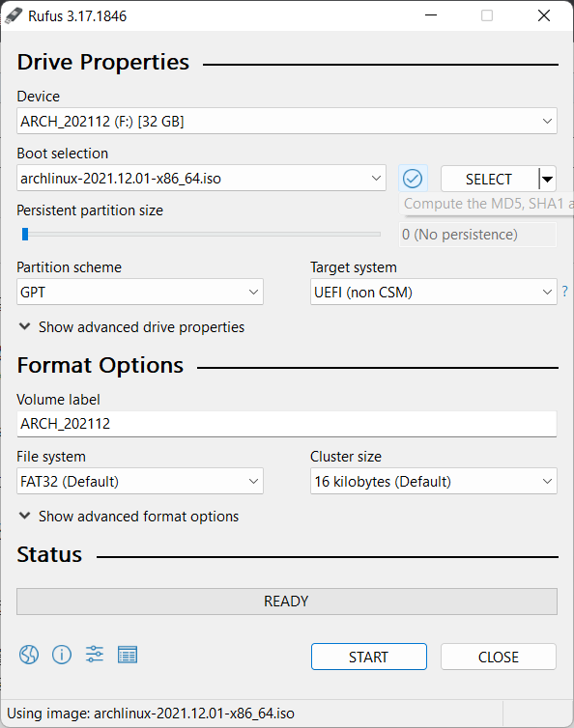Screen dimensions: 574x728
Task: Click the Target system help question mark
Action: tap(564, 292)
